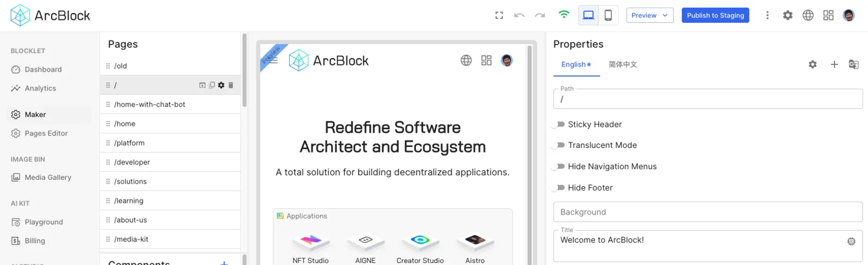Select the /old page
The image size is (868, 265).
click(170, 66)
